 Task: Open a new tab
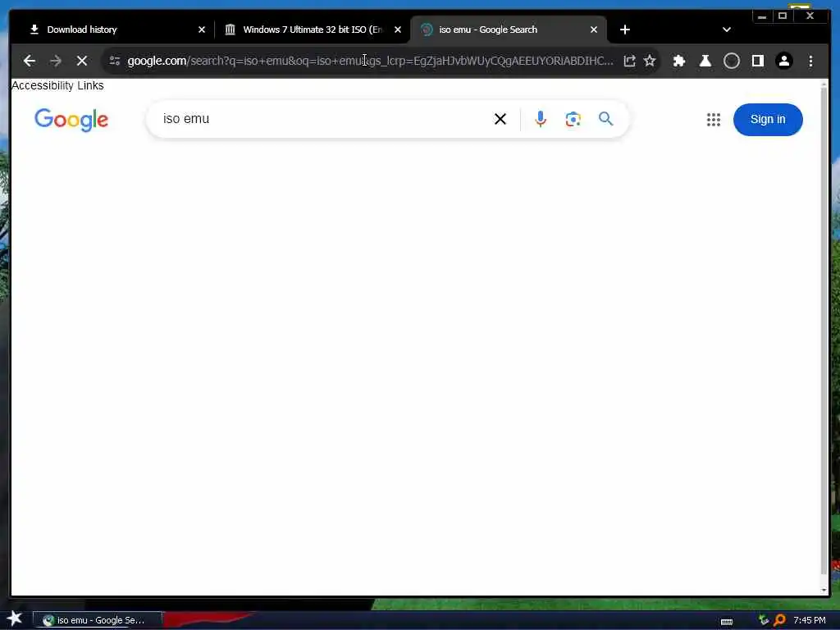[624, 30]
